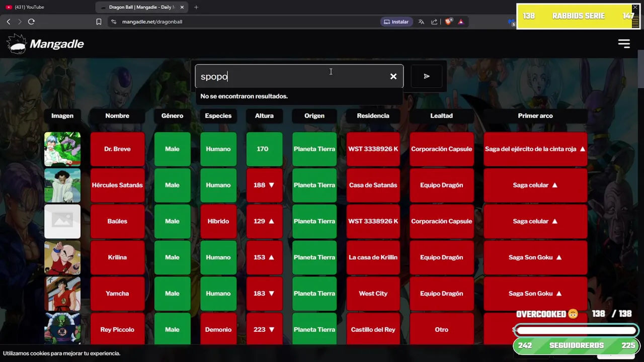Open a new browser tab
This screenshot has width=644, height=362.
[196, 7]
